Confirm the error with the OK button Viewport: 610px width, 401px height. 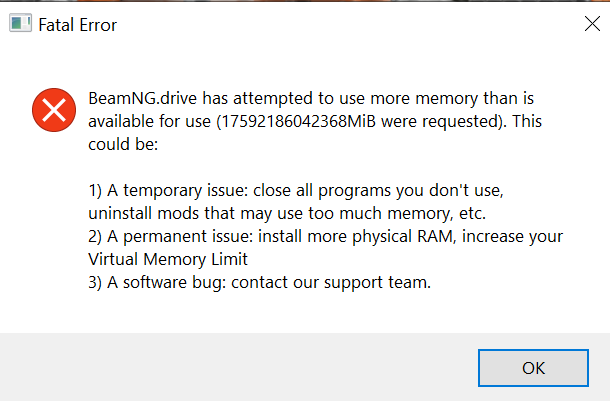tap(533, 368)
